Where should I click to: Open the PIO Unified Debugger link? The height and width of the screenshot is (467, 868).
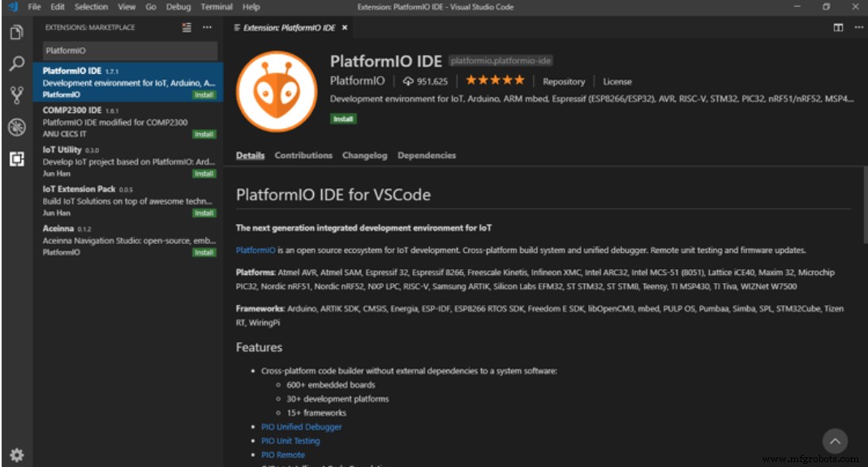click(302, 426)
